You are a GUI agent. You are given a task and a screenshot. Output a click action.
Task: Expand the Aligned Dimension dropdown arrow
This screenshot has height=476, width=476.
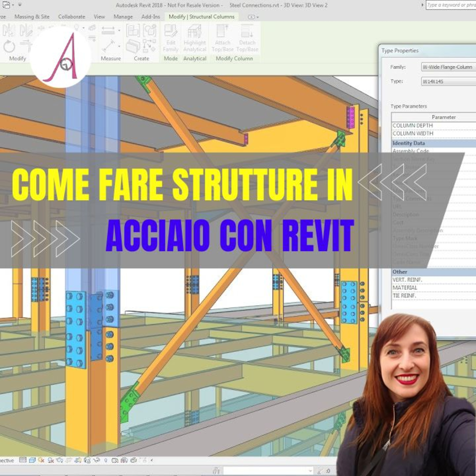119,31
